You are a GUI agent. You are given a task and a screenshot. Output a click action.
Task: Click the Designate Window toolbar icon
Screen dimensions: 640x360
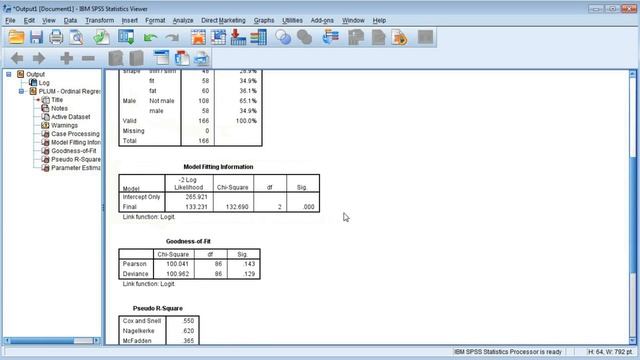click(356, 37)
